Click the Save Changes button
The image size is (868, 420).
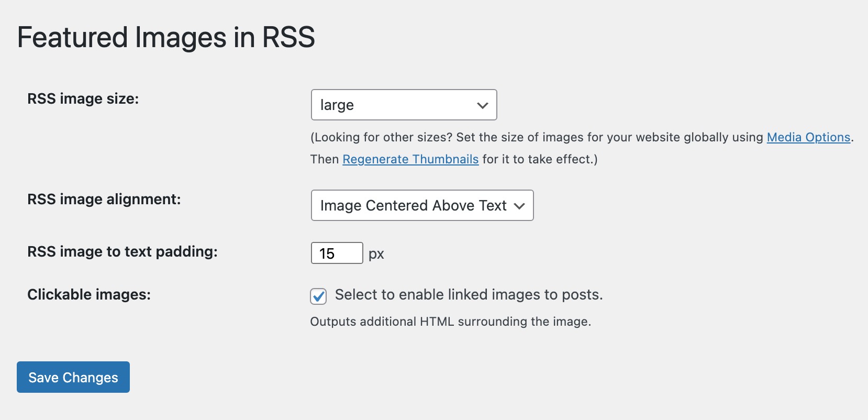click(x=73, y=377)
